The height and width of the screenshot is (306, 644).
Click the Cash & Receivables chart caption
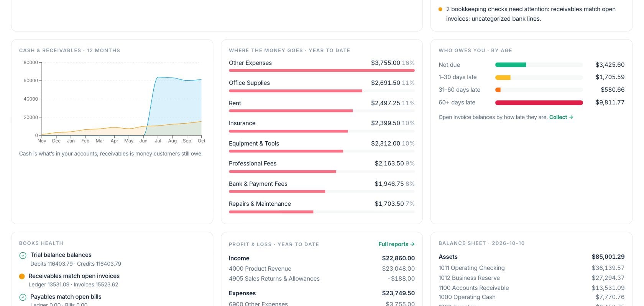point(111,154)
